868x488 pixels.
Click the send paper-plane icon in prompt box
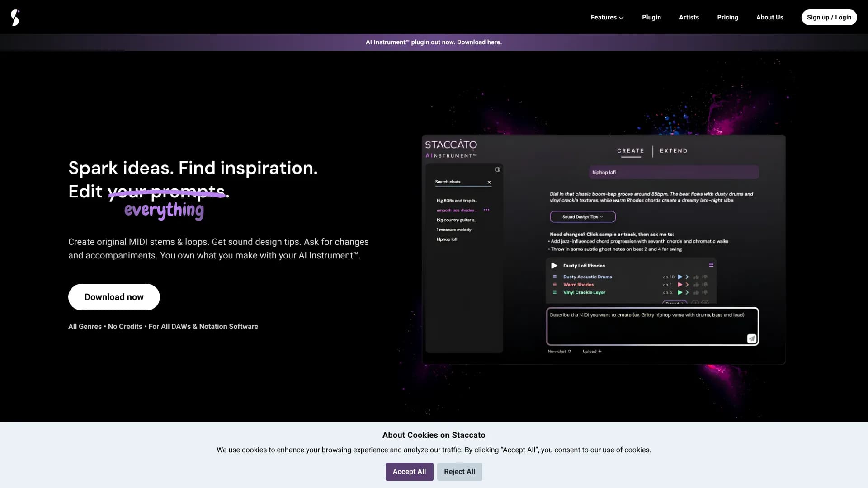click(x=751, y=338)
